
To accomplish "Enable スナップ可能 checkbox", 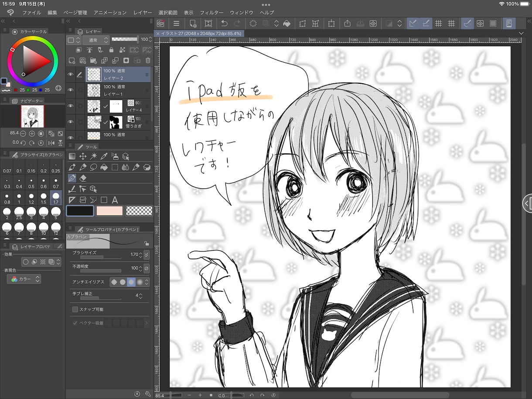I will 75,309.
